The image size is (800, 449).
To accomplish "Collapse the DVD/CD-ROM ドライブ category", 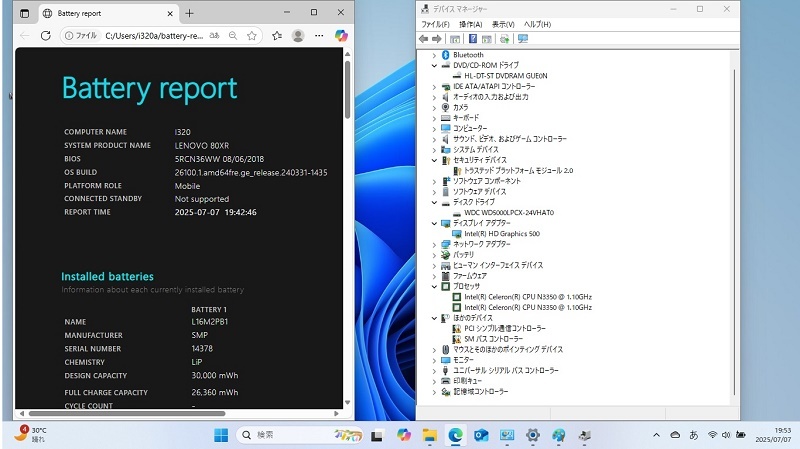I will 434,65.
